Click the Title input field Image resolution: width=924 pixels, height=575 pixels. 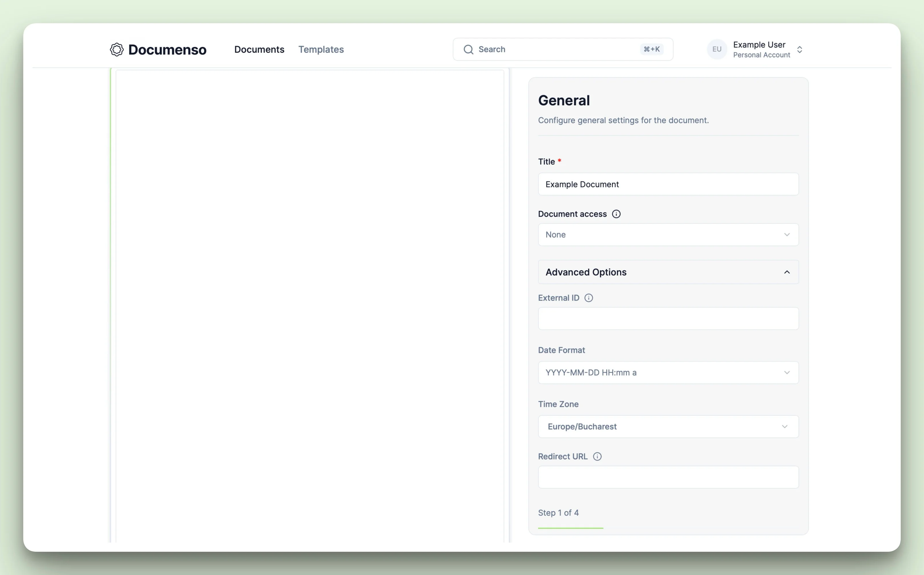(668, 184)
